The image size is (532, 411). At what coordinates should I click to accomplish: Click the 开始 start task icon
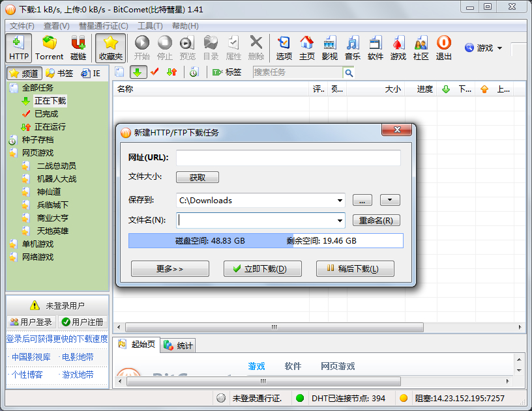142,48
